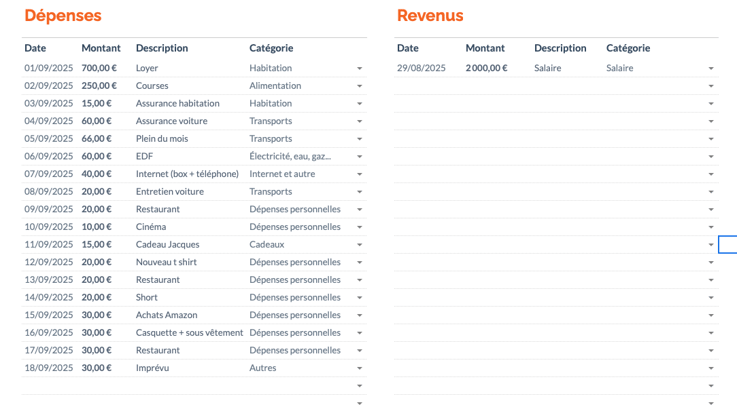Click the Alimentation category cell
The width and height of the screenshot is (737, 407).
[x=275, y=86]
